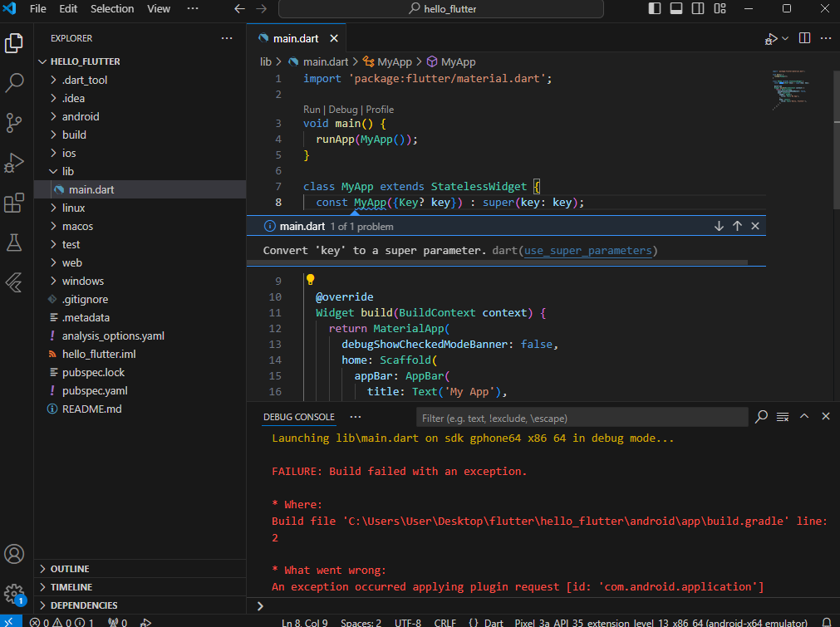This screenshot has height=627, width=840.
Task: Toggle the primary side bar layout
Action: pos(654,8)
